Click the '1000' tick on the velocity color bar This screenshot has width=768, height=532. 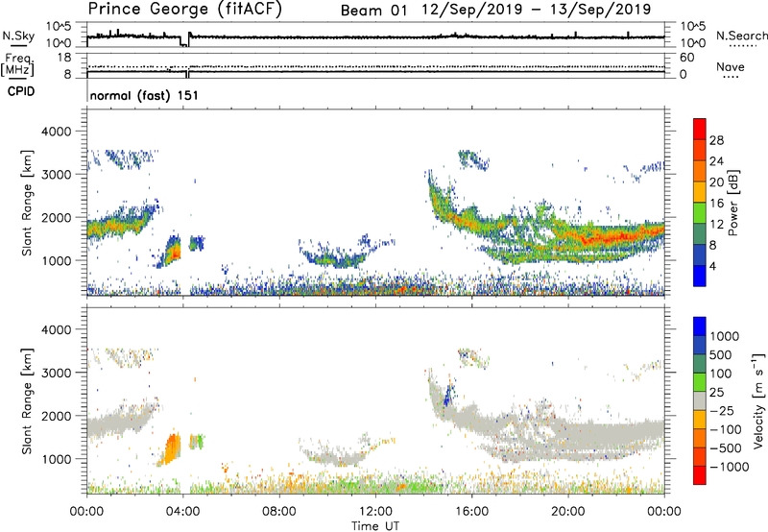[725, 336]
